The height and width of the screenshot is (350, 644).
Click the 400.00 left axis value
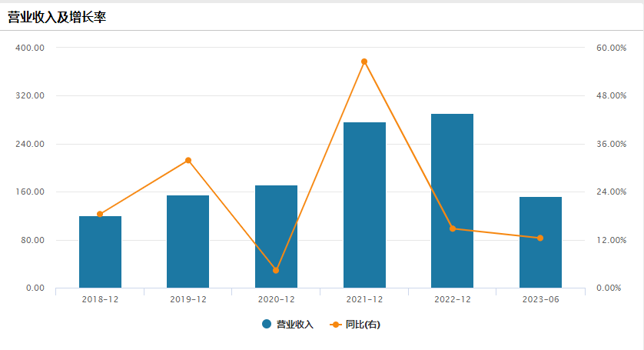(x=30, y=48)
